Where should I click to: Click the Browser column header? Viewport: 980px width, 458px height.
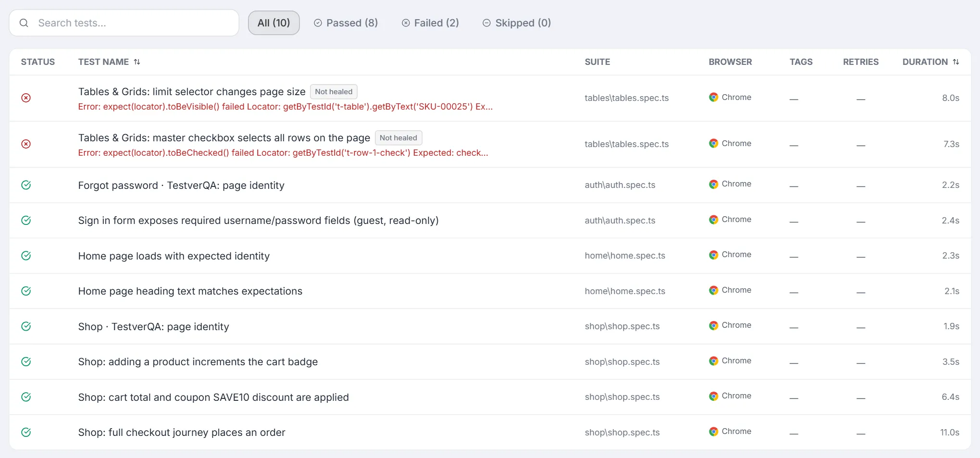coord(731,62)
